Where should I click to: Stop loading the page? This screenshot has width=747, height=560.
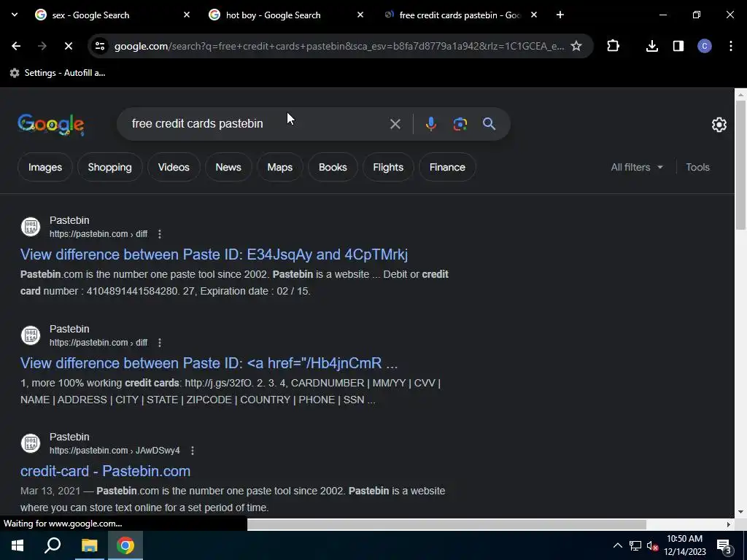68,46
